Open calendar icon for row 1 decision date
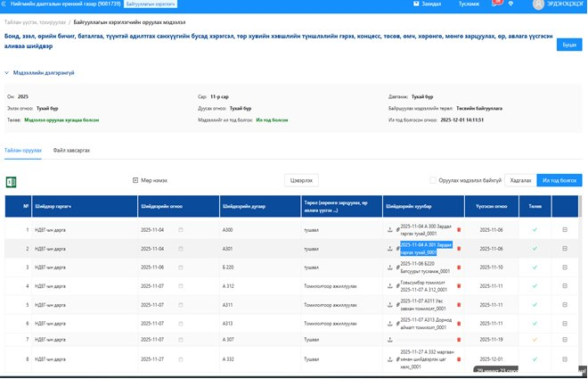Viewport: 588px width, 379px height. pos(182,230)
